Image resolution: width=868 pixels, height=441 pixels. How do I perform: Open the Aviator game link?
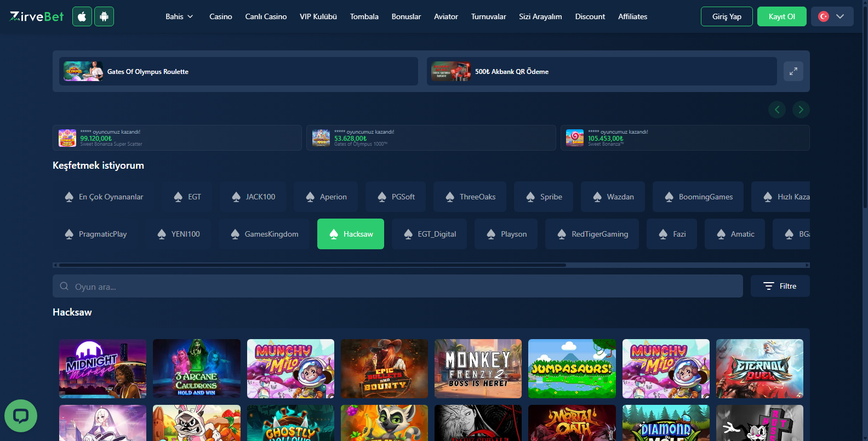446,16
